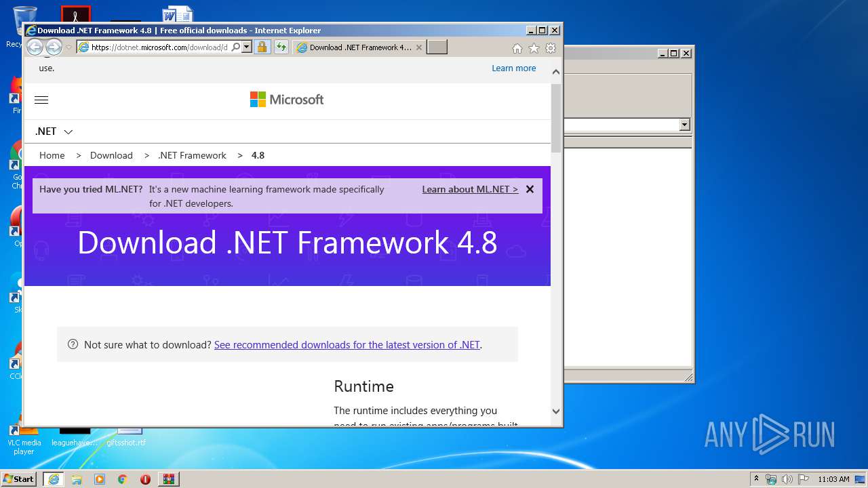
Task: Click page scrollbar up arrow
Action: [556, 72]
